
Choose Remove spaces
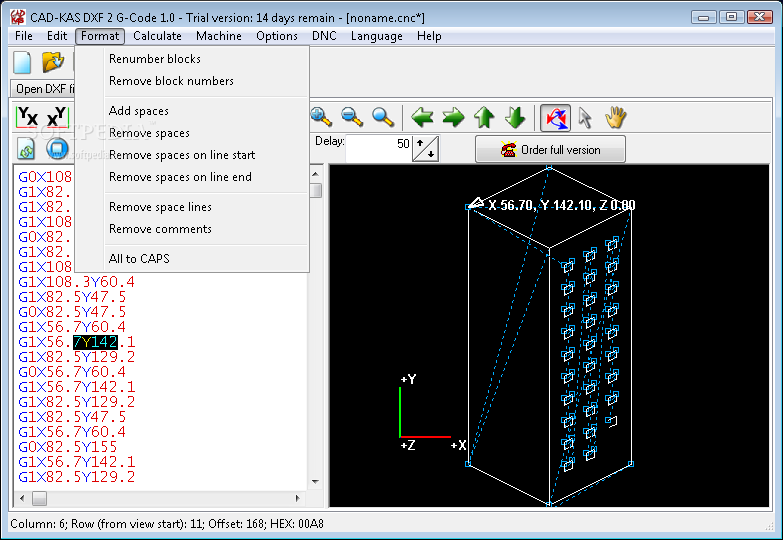click(x=192, y=133)
